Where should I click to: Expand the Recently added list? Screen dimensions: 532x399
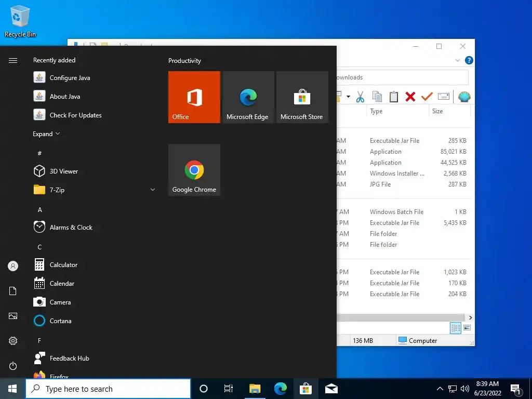[46, 134]
